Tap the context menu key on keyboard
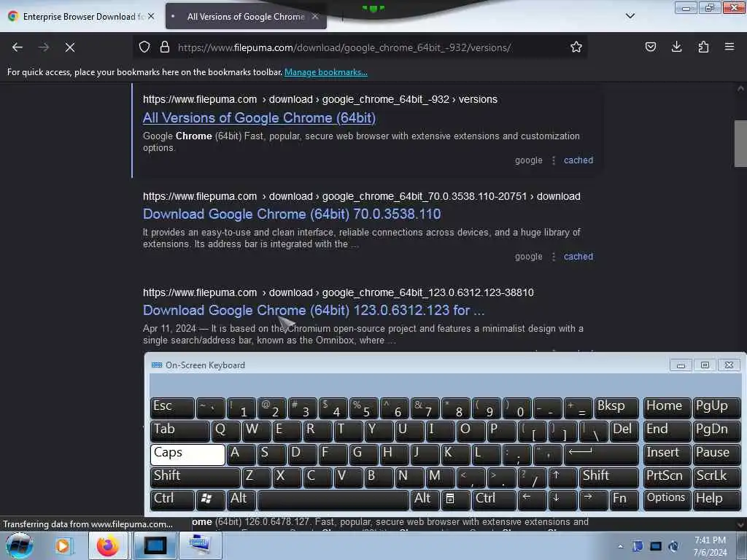This screenshot has height=560, width=747. coord(455,499)
